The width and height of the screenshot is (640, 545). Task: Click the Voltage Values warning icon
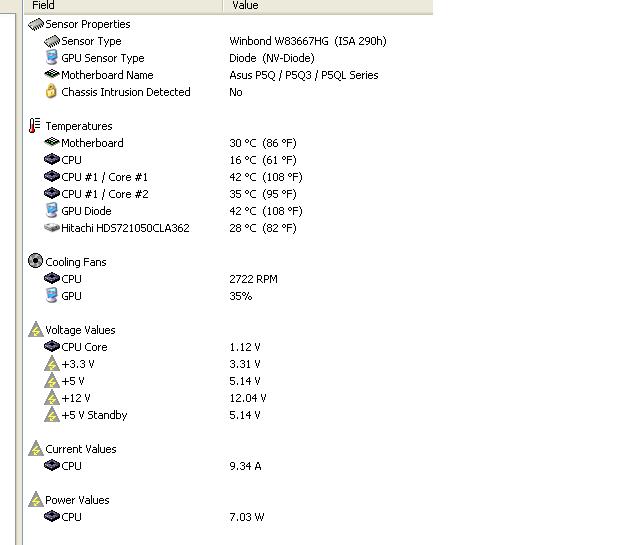36,330
